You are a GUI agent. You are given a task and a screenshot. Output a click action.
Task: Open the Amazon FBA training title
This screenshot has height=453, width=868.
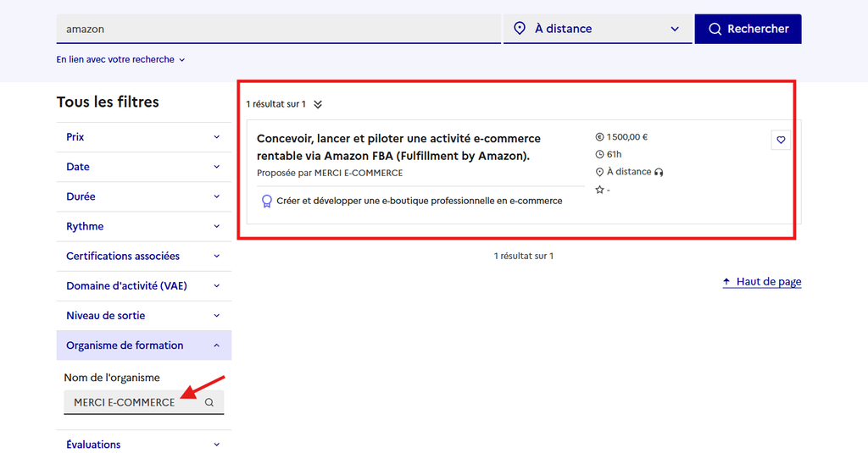(398, 147)
